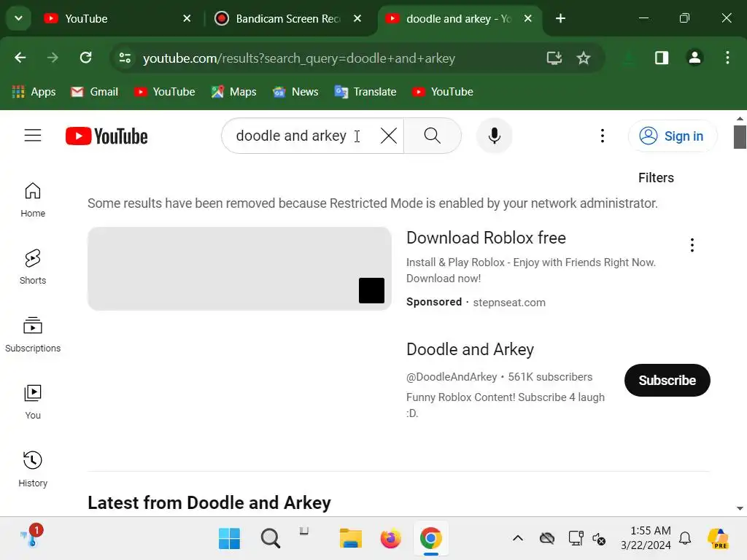Open Subscriptions in the sidebar
Viewport: 747px width, 560px height.
33,335
